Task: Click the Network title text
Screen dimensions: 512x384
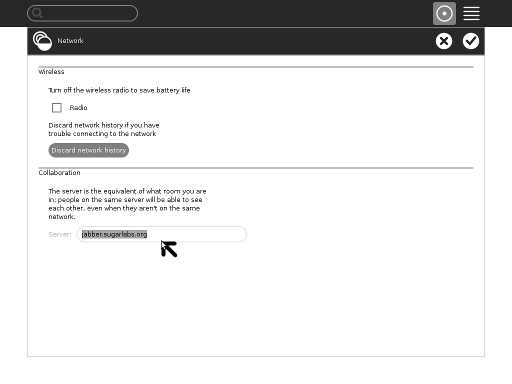Action: (70, 41)
